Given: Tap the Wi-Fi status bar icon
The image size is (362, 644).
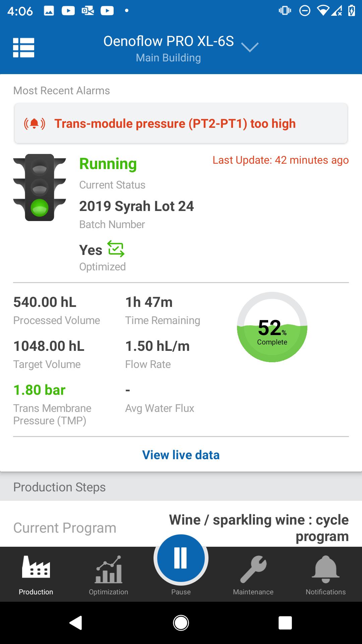Looking at the screenshot, I should point(323,11).
